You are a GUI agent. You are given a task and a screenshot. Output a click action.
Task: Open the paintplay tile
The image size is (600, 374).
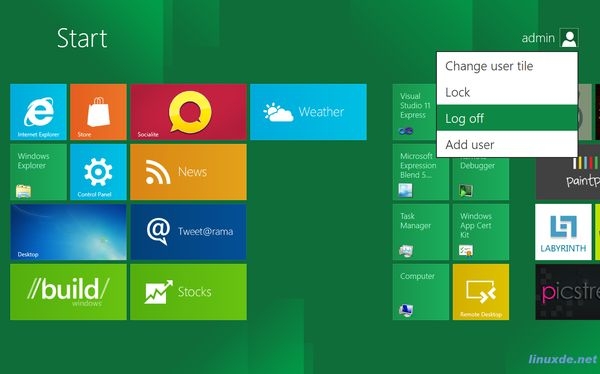pyautogui.click(x=567, y=178)
